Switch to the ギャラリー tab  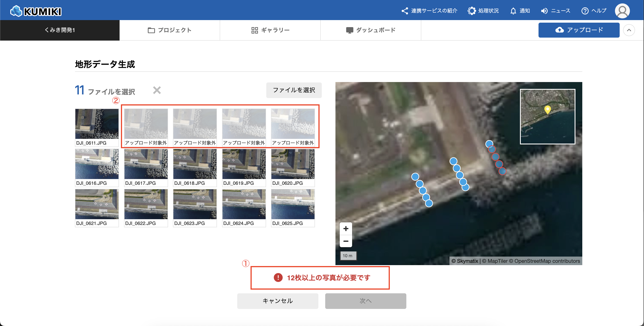click(x=270, y=30)
